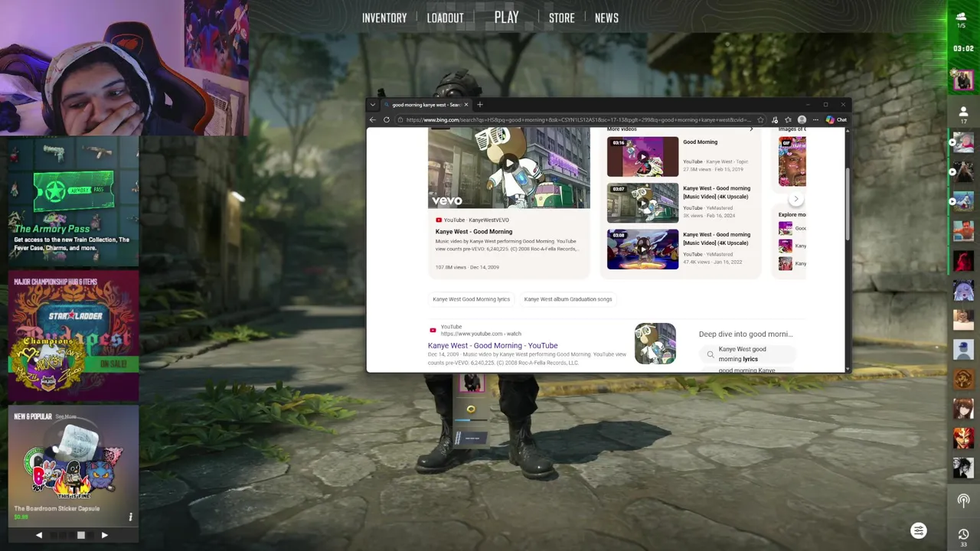Focus the Bing URL address bar
980x551 pixels.
(578, 119)
